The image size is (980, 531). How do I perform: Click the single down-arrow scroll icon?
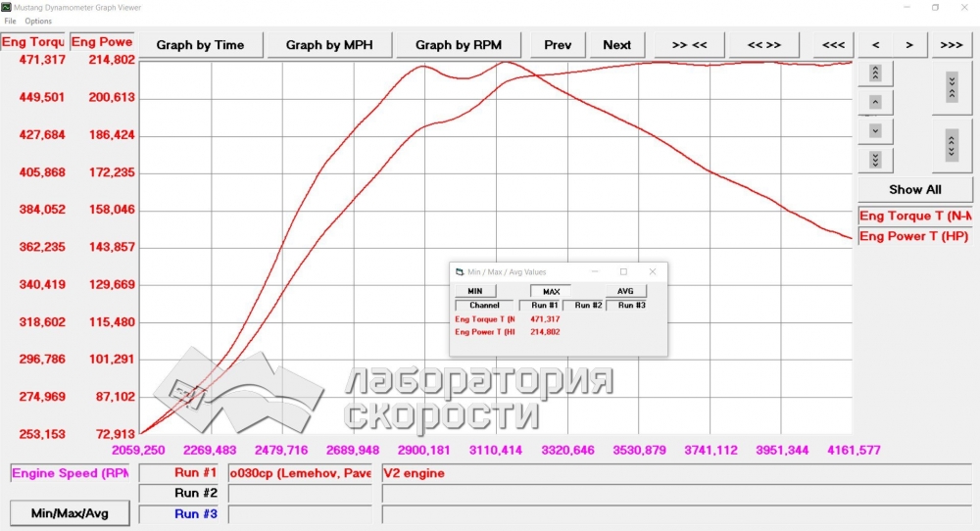875,130
